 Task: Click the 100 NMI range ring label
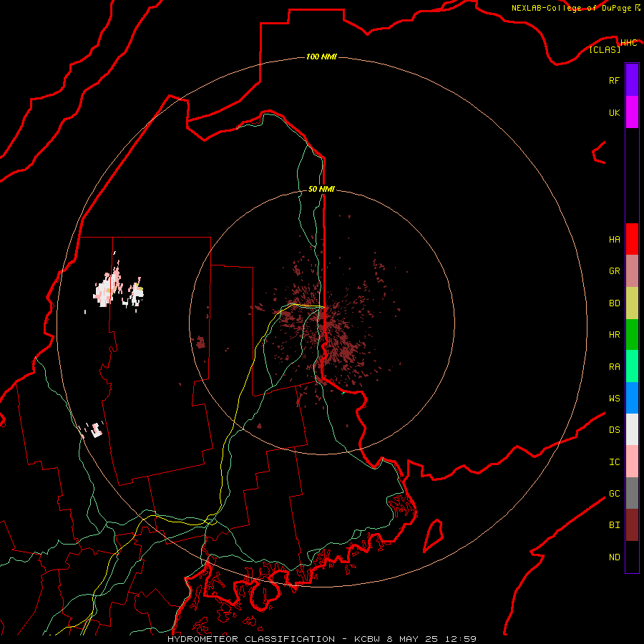coord(321,57)
